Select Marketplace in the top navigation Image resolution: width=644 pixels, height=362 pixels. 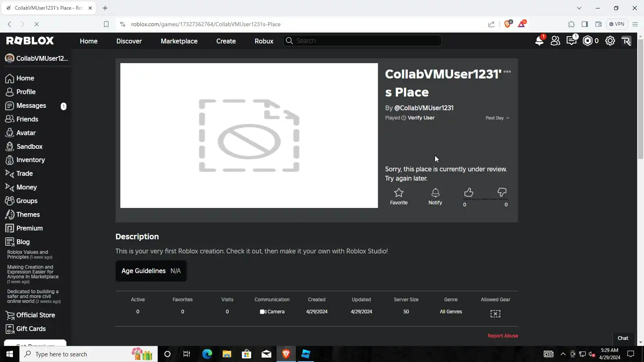tap(179, 41)
